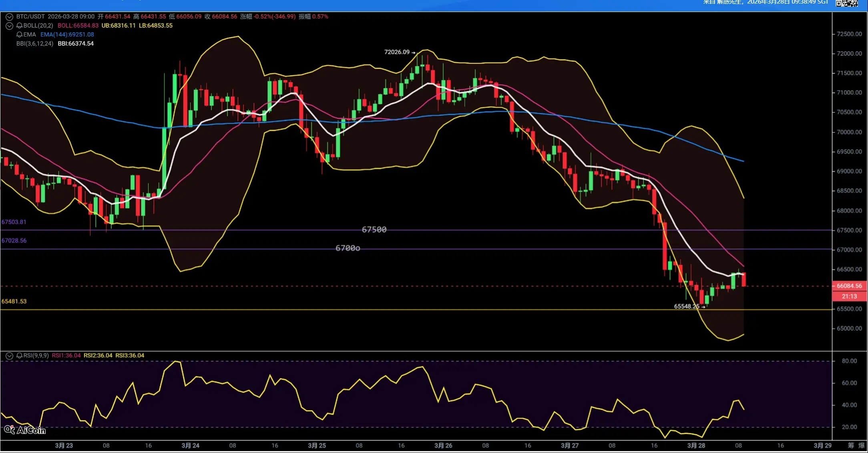Click the AiCoin logo watermark
Screen dimensions: 868x453
(25, 430)
